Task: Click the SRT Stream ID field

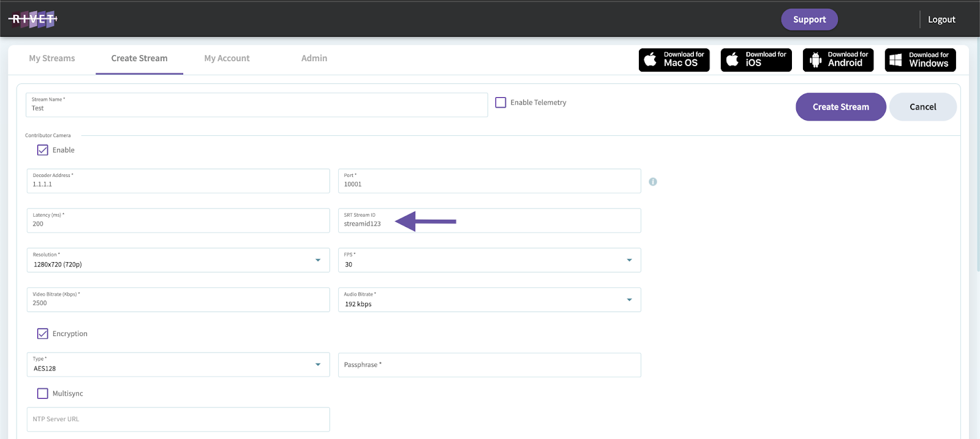Action: pos(489,220)
